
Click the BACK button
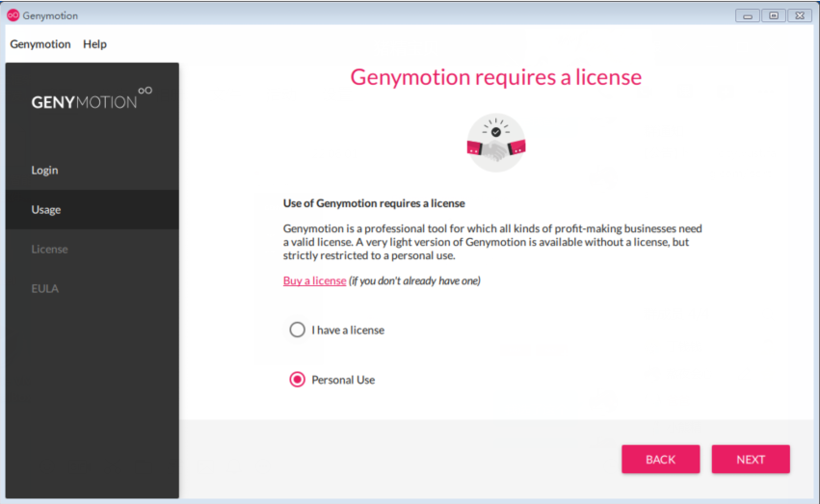(660, 459)
